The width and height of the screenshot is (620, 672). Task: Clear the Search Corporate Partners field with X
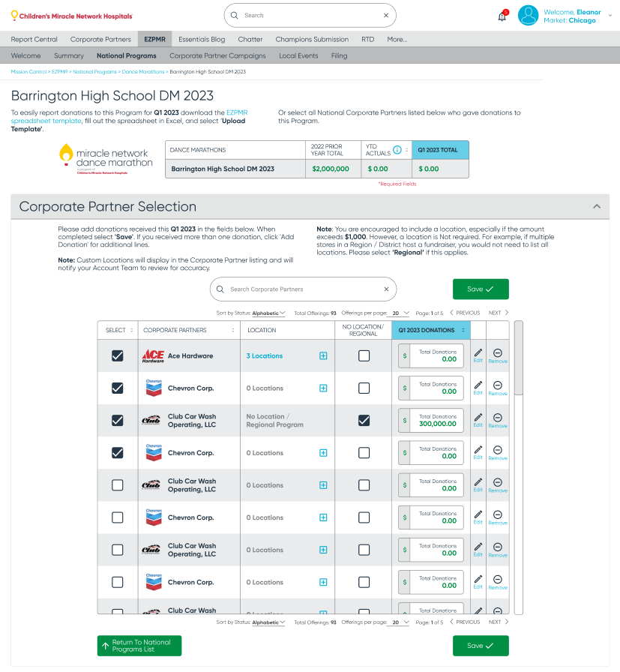387,289
